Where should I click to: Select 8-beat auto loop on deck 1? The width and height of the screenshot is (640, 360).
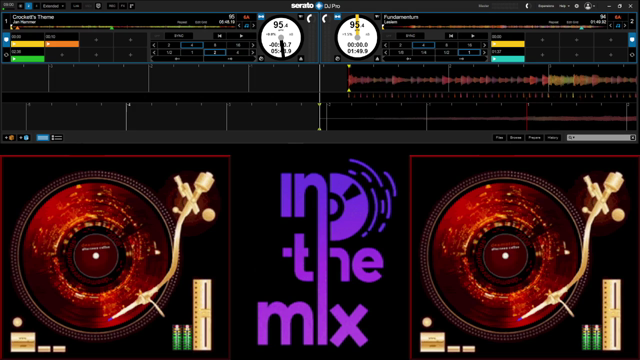point(215,45)
